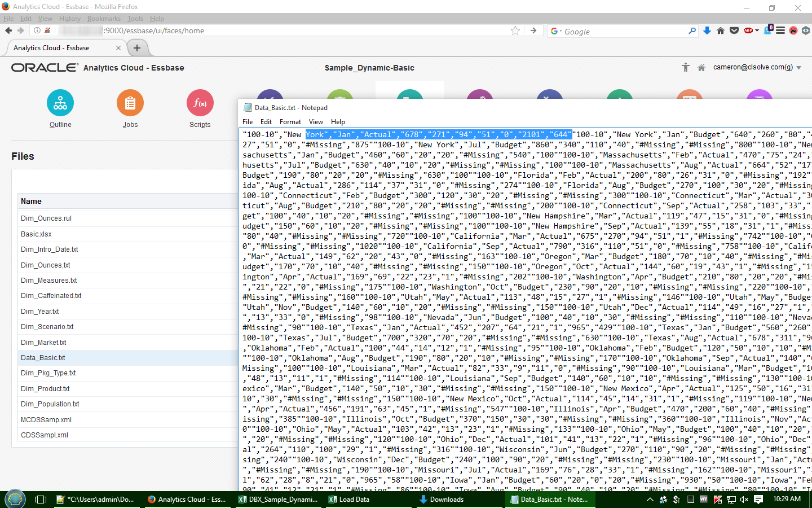Click the bookmark star in the address bar
The width and height of the screenshot is (812, 508).
point(515,30)
